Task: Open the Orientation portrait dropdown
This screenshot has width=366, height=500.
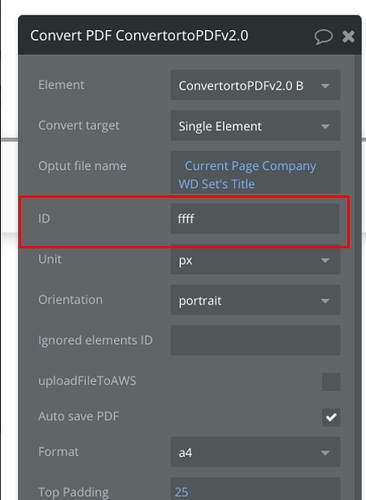Action: [255, 300]
